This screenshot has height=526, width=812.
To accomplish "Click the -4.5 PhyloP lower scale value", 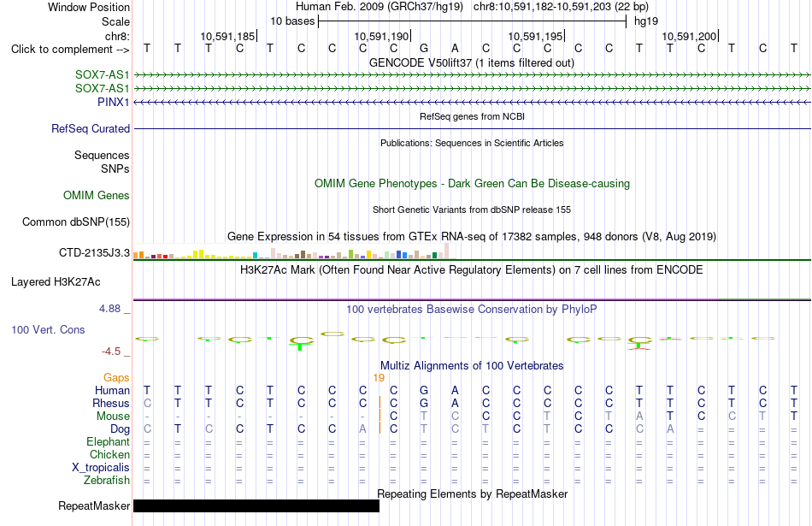I will (x=111, y=352).
